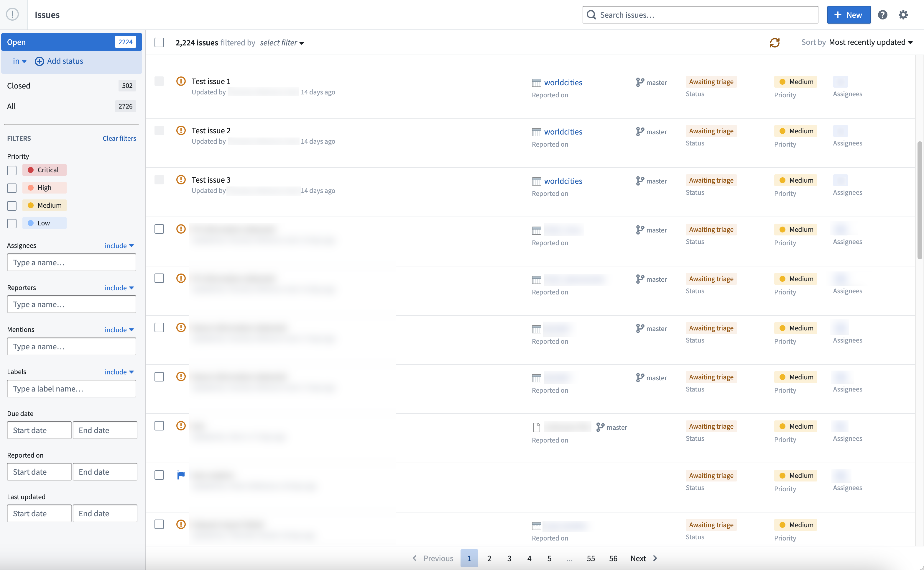Click the refresh/sync issues icon

(x=775, y=42)
